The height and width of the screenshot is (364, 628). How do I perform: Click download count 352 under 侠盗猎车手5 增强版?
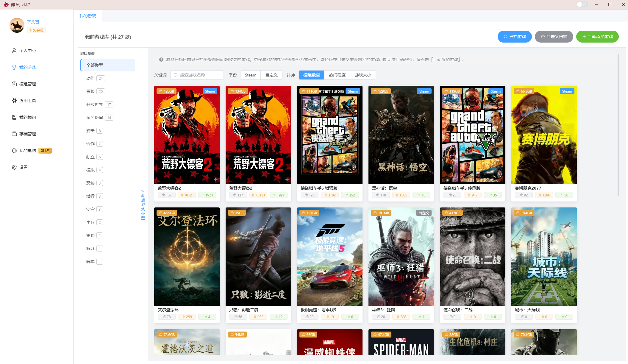coord(350,195)
